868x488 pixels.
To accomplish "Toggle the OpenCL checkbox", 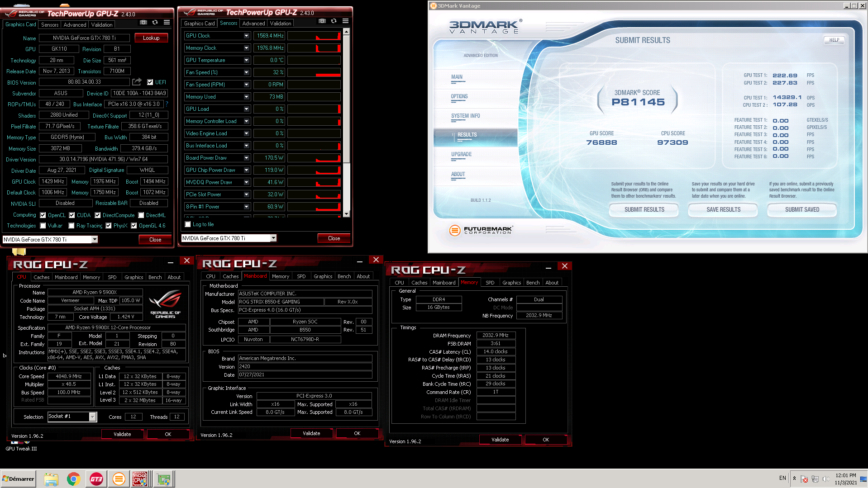I will pyautogui.click(x=43, y=215).
